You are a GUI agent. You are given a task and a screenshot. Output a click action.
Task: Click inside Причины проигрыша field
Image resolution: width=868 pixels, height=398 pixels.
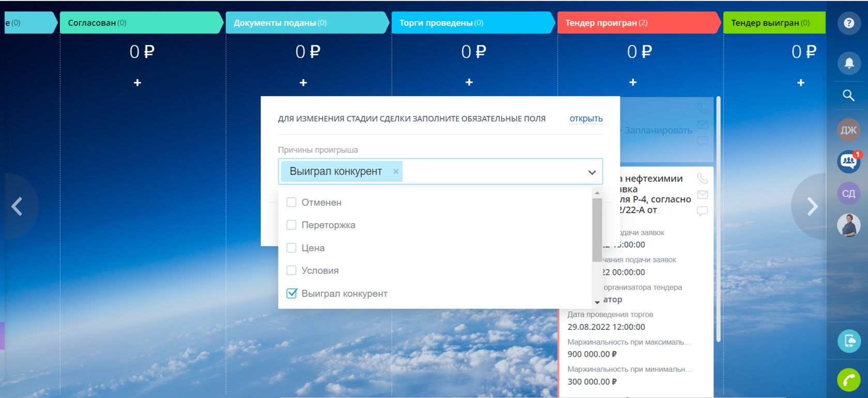click(x=441, y=171)
